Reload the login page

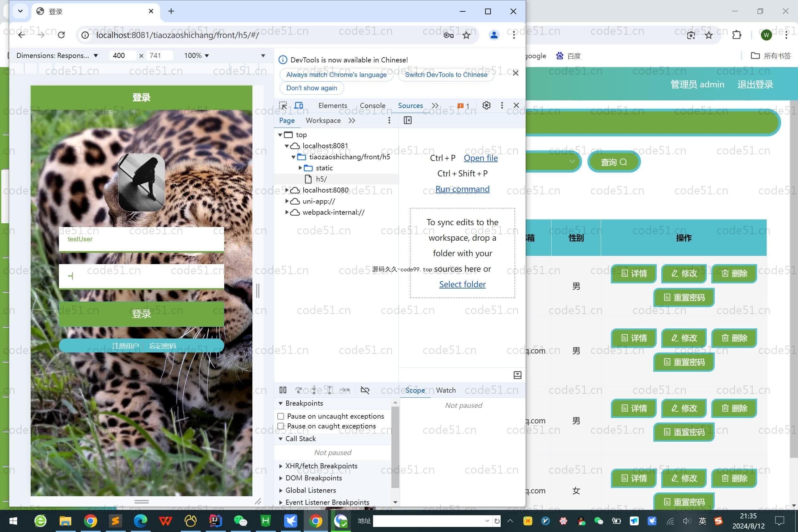pyautogui.click(x=61, y=35)
